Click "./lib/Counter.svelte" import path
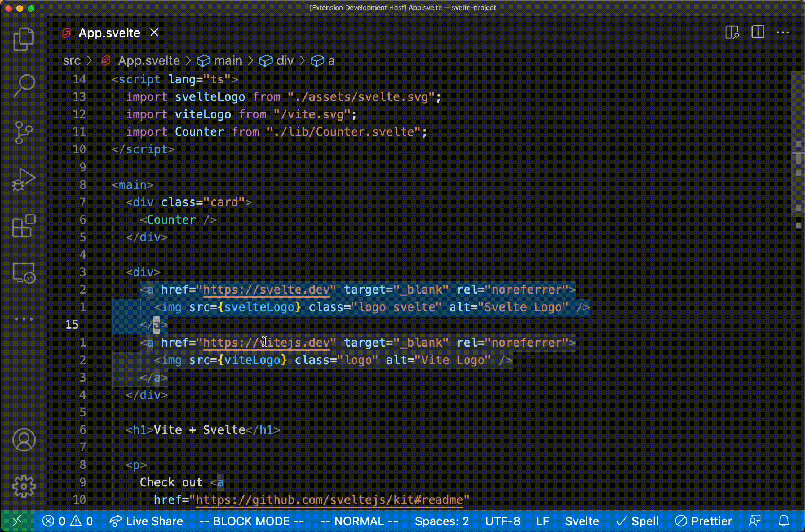Viewport: 805px width, 532px height. [344, 132]
